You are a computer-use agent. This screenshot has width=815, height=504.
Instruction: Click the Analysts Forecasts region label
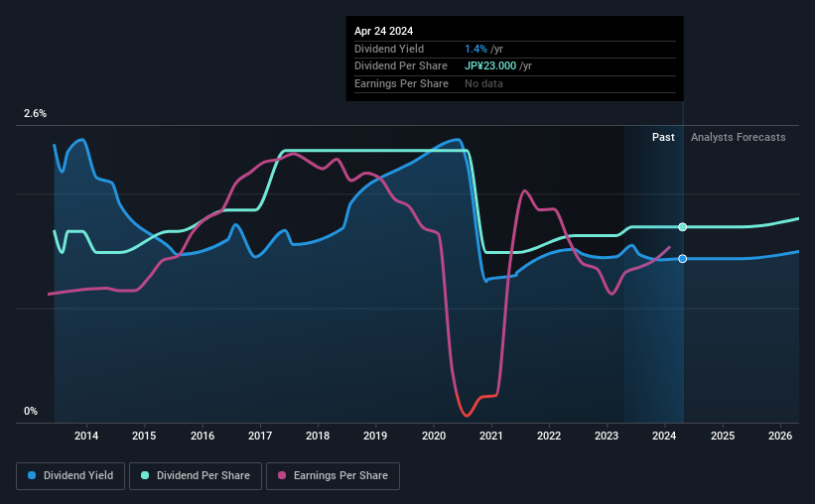739,137
